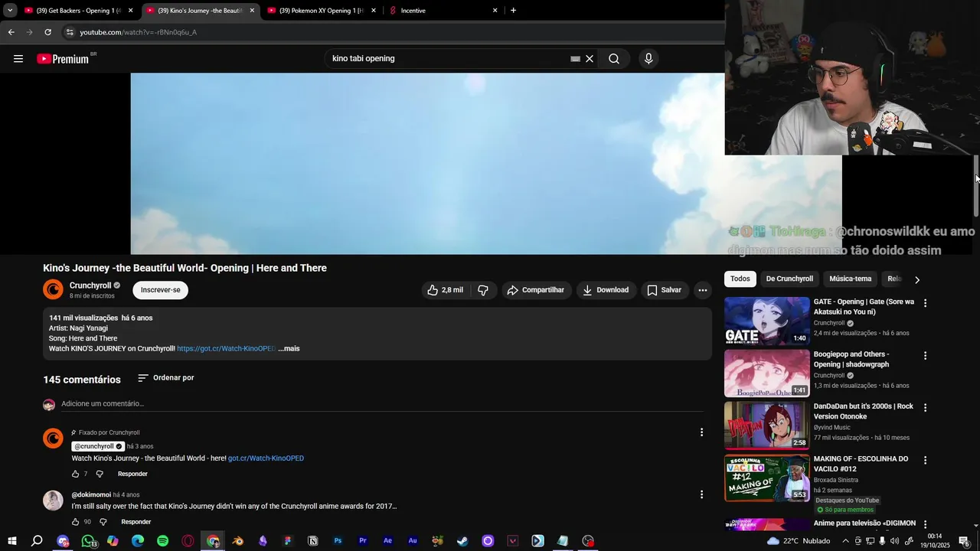Open the YouTube hamburger guide menu
Viewport: 980px width, 551px height.
click(x=18, y=59)
